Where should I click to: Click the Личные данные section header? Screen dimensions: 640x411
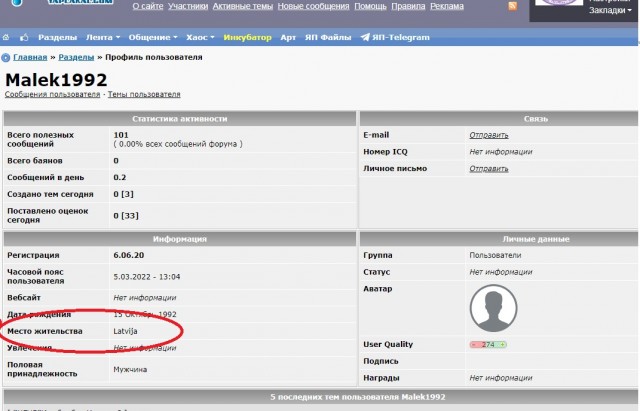point(536,239)
